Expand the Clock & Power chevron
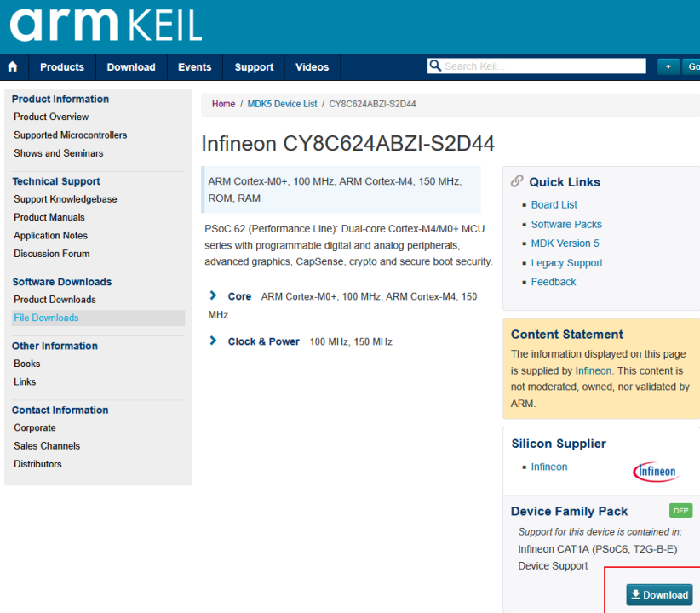 [213, 341]
